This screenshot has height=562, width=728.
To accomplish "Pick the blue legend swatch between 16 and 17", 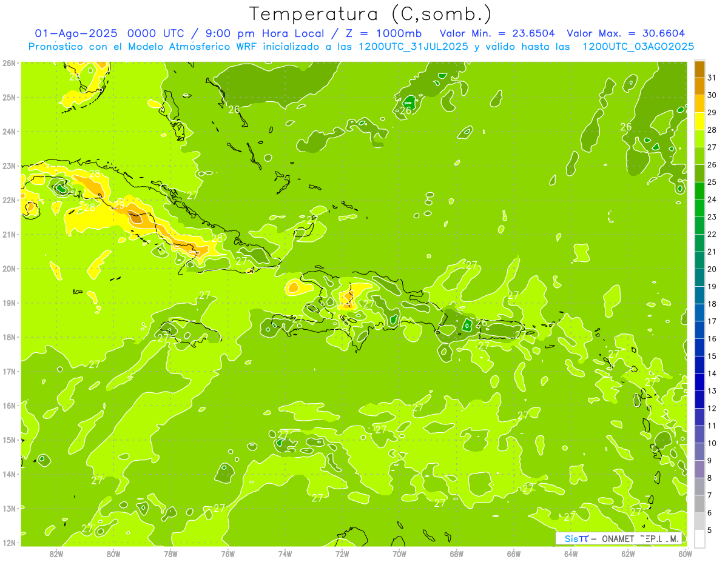I will pyautogui.click(x=699, y=330).
